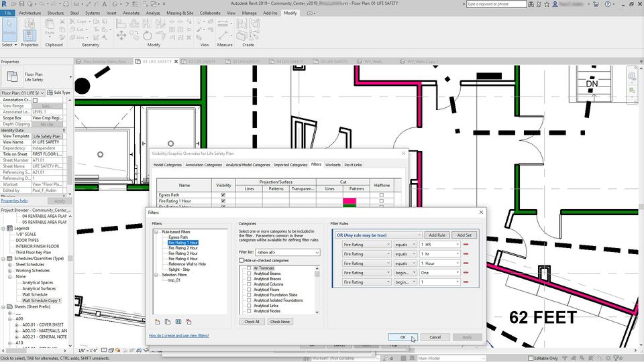Viewport: 644px width, 362px height.
Task: Select the Modify arrow tool in ribbon
Action: tap(9, 29)
